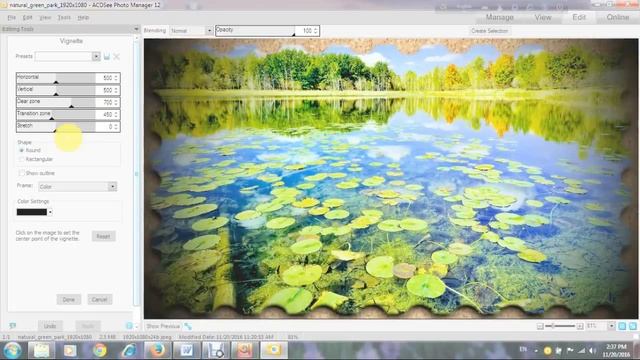The width and height of the screenshot is (640, 360).
Task: Open the Blending mode dropdown
Action: tap(209, 31)
